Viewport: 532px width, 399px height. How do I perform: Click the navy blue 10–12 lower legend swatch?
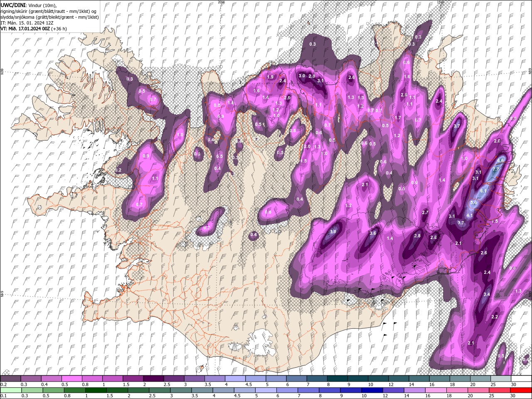tap(372, 390)
